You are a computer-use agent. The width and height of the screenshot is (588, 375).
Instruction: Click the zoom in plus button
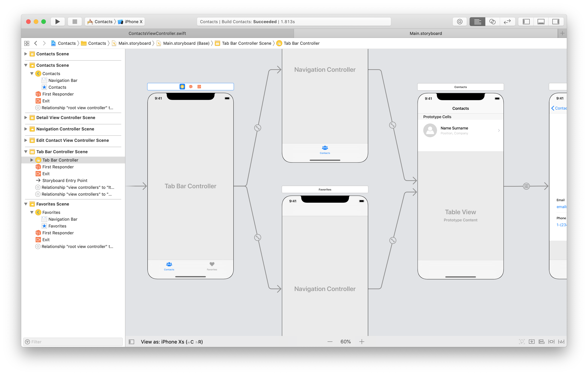point(362,341)
